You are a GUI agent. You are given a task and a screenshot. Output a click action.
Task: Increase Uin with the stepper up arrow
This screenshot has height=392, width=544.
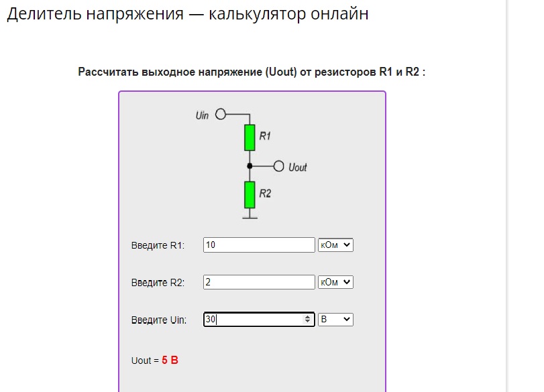pos(308,317)
